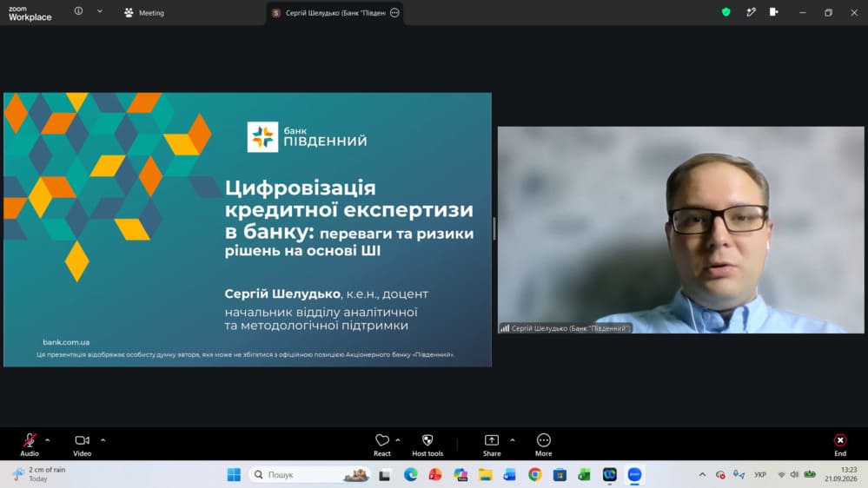The image size is (868, 488).
Task: Open File Explorer folder icon
Action: pyautogui.click(x=486, y=475)
